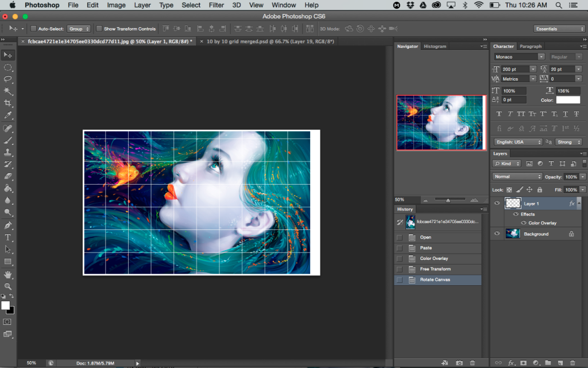Select the Clone Stamp tool
The width and height of the screenshot is (588, 368).
7,152
